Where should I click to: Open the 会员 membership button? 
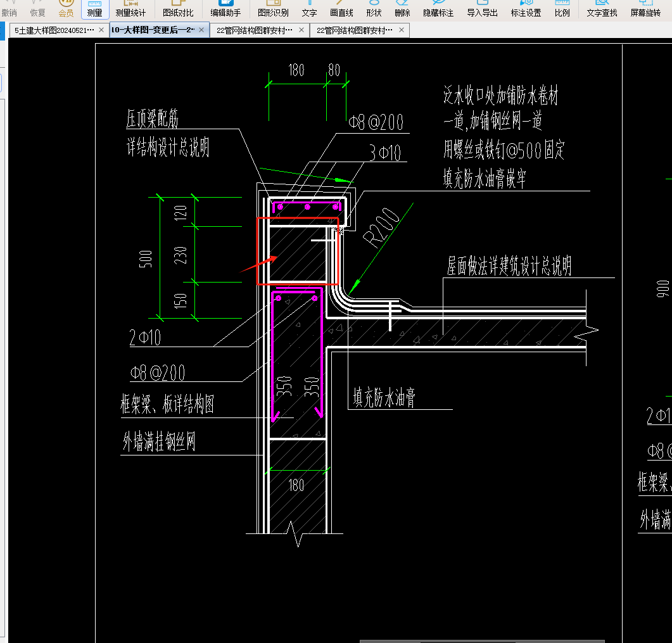(x=66, y=9)
